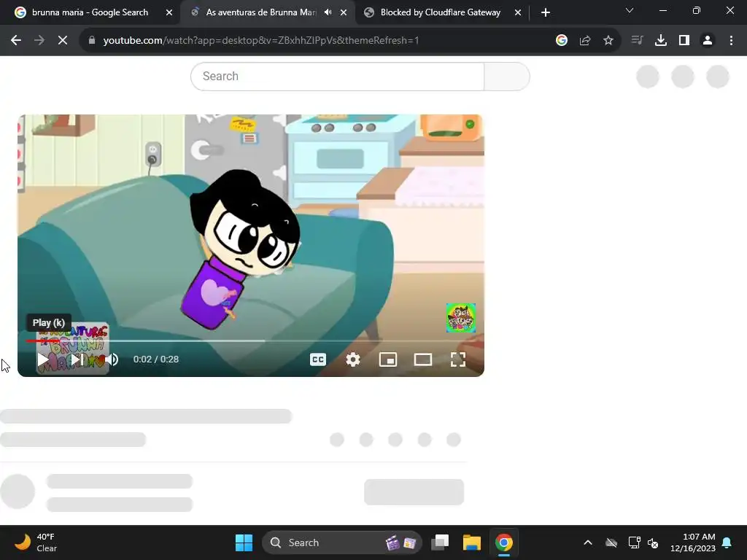Open the weather widget showing 40°F Clear
The width and height of the screenshot is (747, 560).
coord(36,542)
